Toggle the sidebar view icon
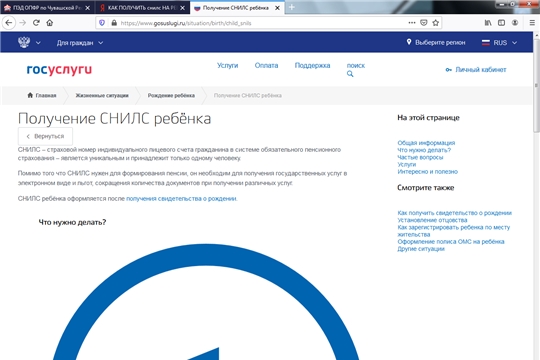 [501, 23]
